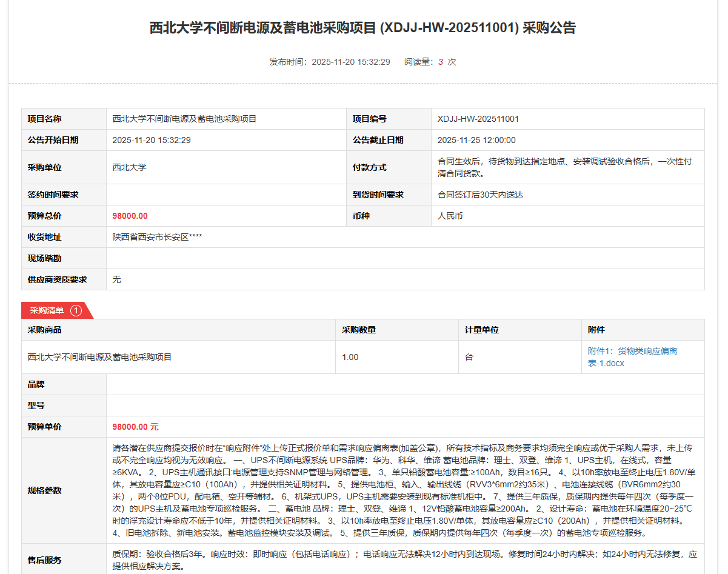
Task: Click the 到货时间要求 value cell
Action: (x=480, y=195)
